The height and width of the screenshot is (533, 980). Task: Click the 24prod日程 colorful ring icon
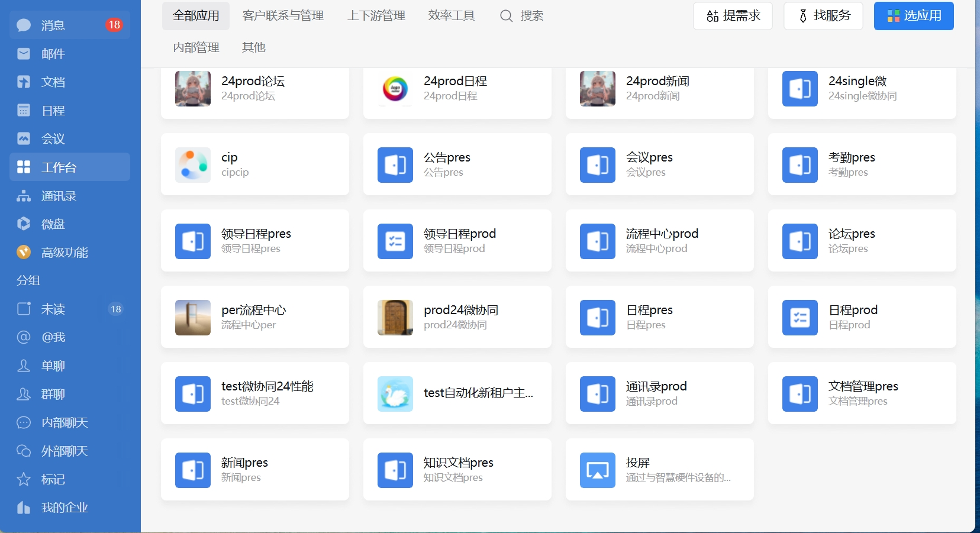pos(395,89)
